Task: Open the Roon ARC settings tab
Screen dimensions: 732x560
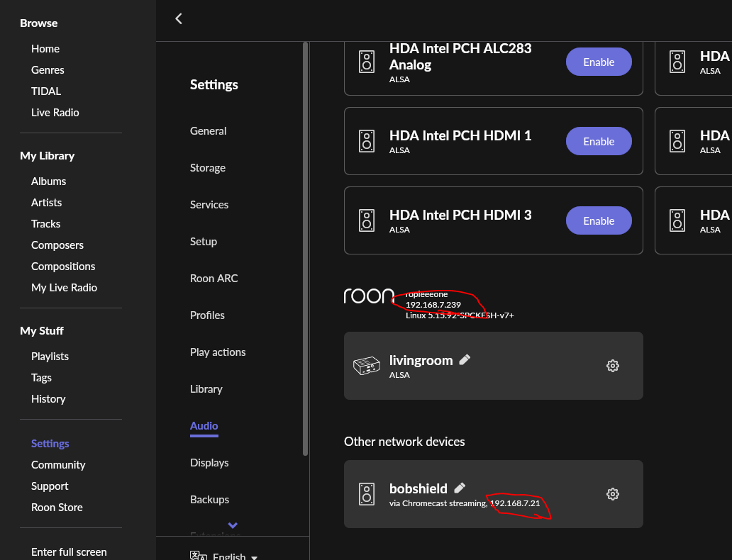Action: click(213, 279)
